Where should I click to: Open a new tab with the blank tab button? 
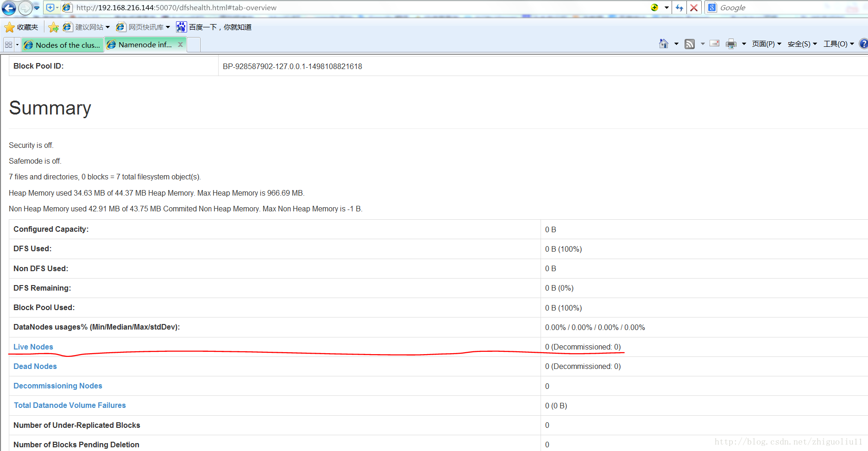click(x=194, y=45)
